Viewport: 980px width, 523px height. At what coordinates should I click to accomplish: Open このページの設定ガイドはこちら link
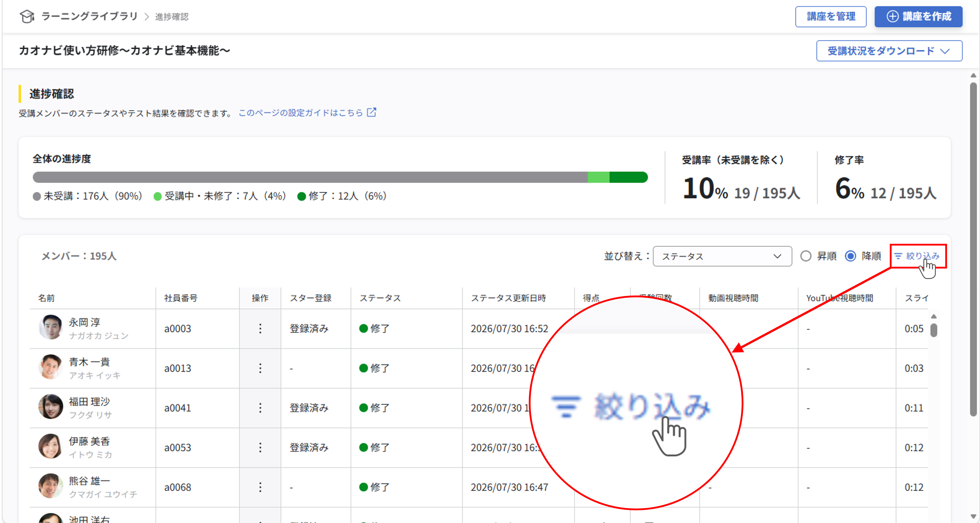click(x=300, y=113)
